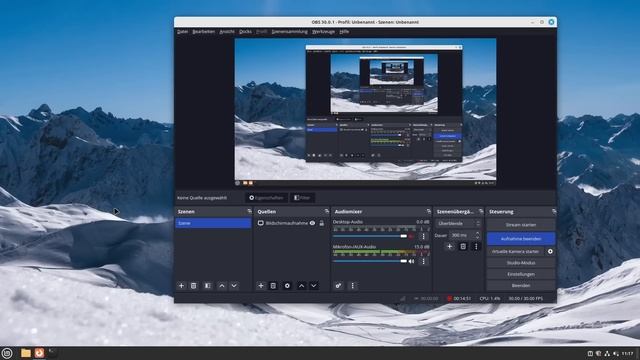Open Überblende transition dropdown
640x360 pixels.
(x=458, y=224)
